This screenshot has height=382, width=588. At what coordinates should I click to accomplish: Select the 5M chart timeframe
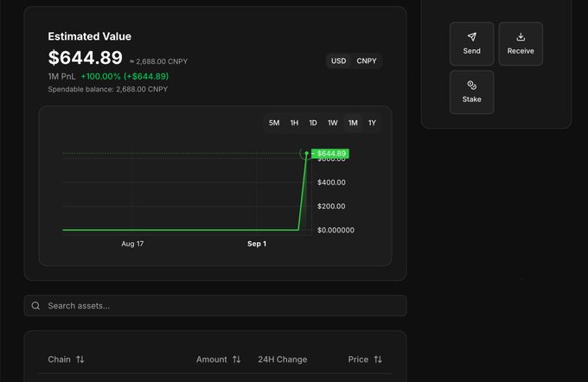point(274,123)
